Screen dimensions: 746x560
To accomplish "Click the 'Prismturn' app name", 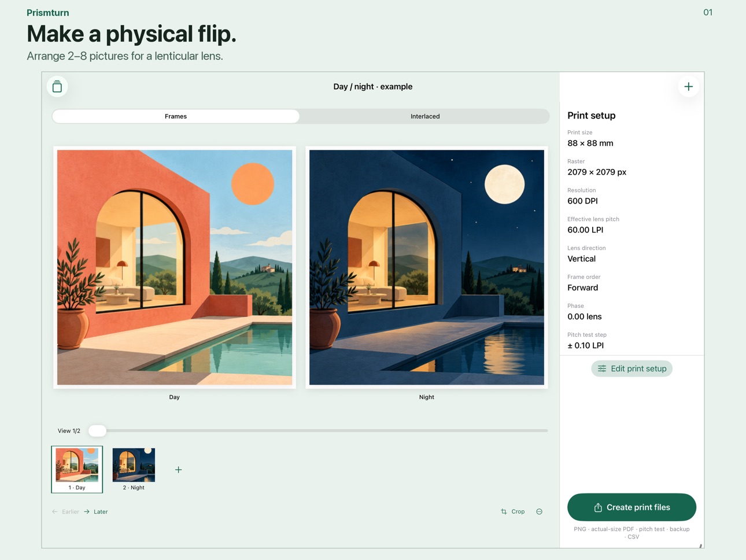I will click(48, 13).
